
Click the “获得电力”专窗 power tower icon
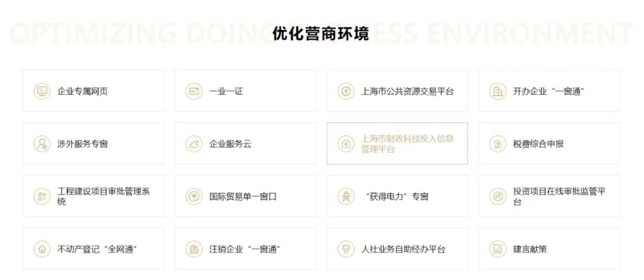pyautogui.click(x=346, y=196)
